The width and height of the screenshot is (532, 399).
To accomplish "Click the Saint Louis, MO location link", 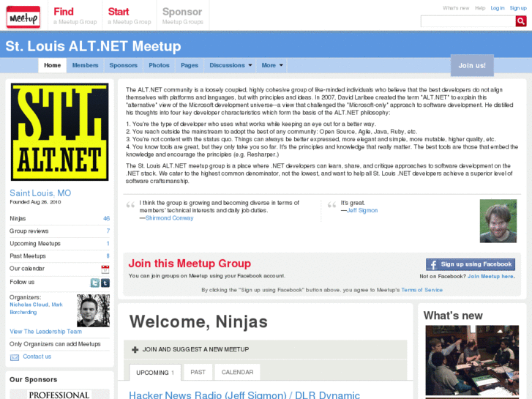I will pyautogui.click(x=40, y=193).
